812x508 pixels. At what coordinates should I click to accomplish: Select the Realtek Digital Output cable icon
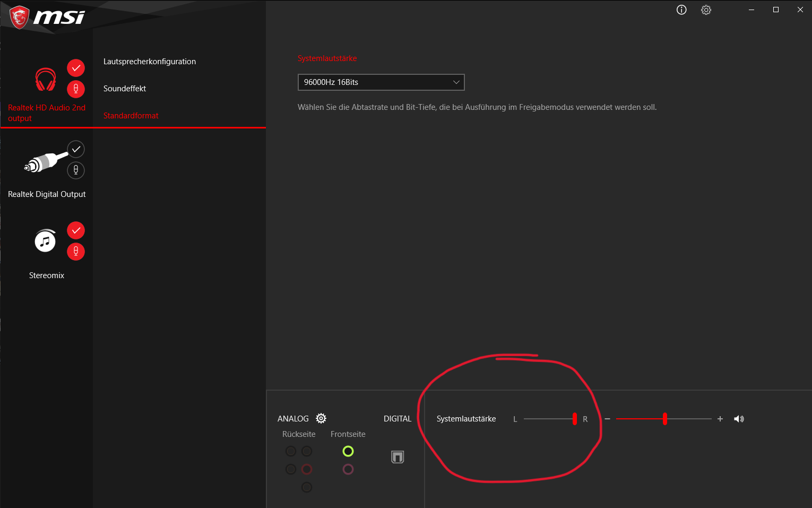click(46, 161)
